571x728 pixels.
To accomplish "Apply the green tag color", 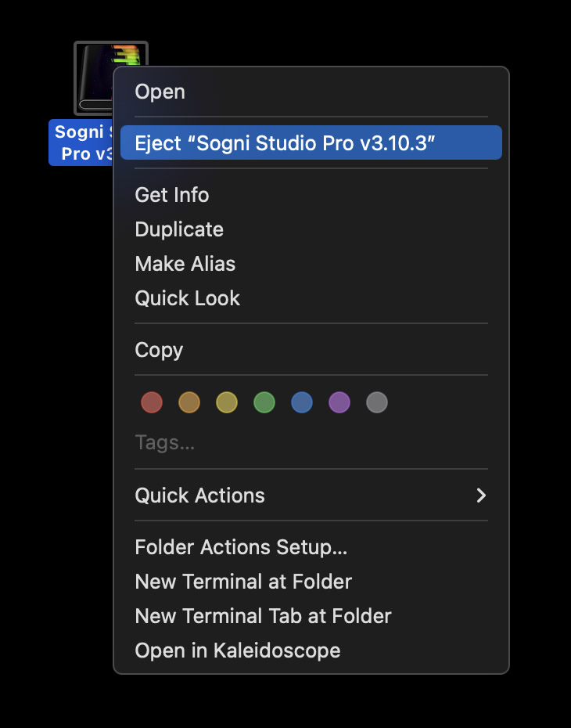I will (x=264, y=403).
